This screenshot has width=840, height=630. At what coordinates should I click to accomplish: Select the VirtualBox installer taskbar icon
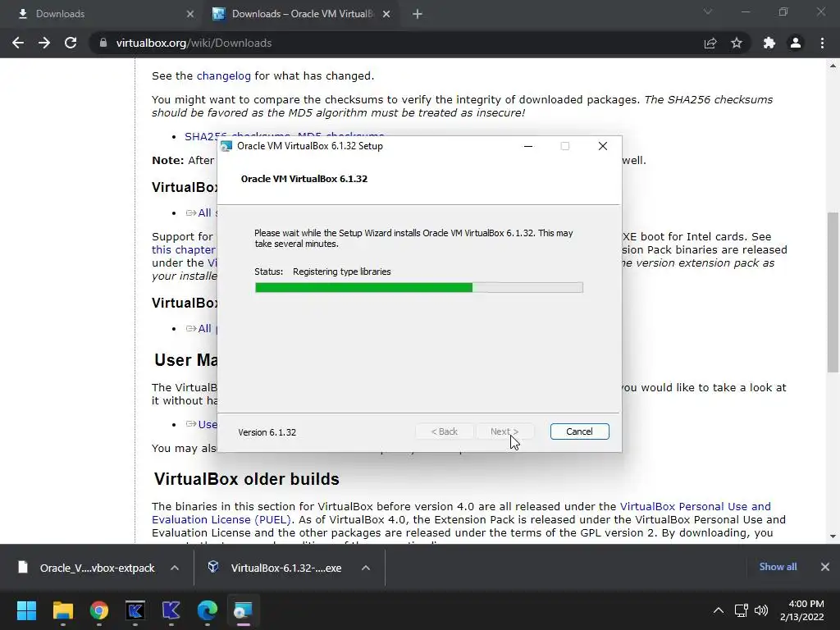coord(243,610)
